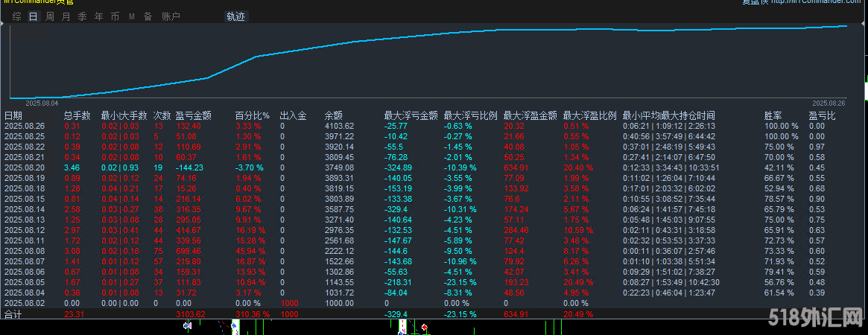This screenshot has width=868, height=335.
Task: Click the 盈亏金额 profit/loss column header
Action: [193, 115]
